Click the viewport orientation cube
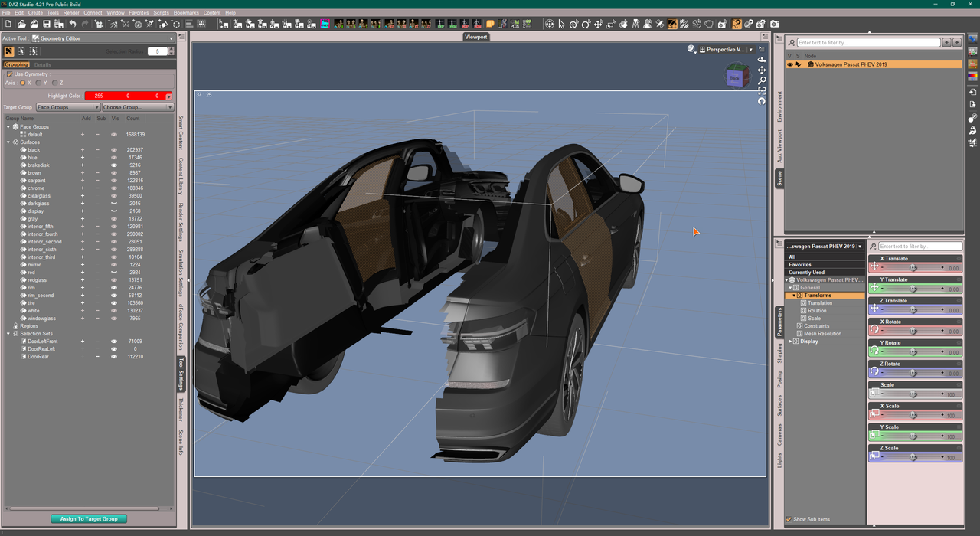This screenshot has height=536, width=980. tap(735, 77)
